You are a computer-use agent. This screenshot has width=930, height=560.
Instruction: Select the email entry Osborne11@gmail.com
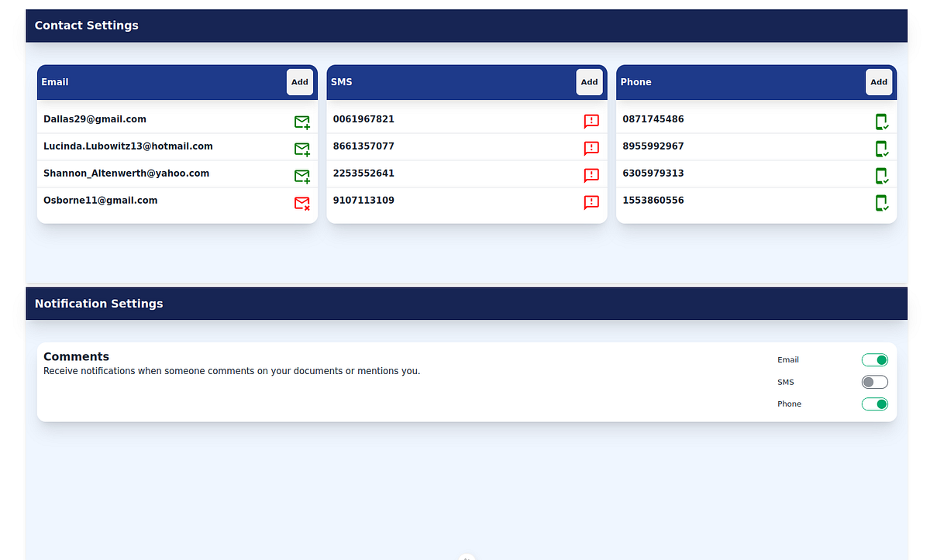pos(101,200)
